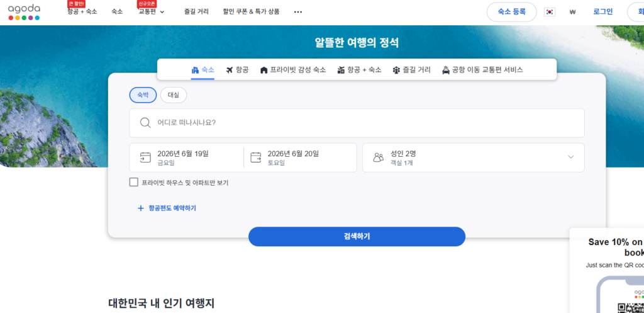Click the Agoda logo
Screen dimensions: 644x313
click(24, 13)
